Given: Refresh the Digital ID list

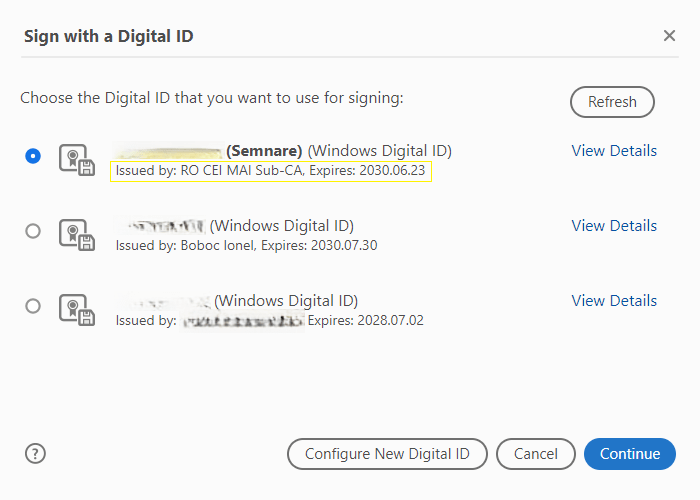Looking at the screenshot, I should [612, 102].
